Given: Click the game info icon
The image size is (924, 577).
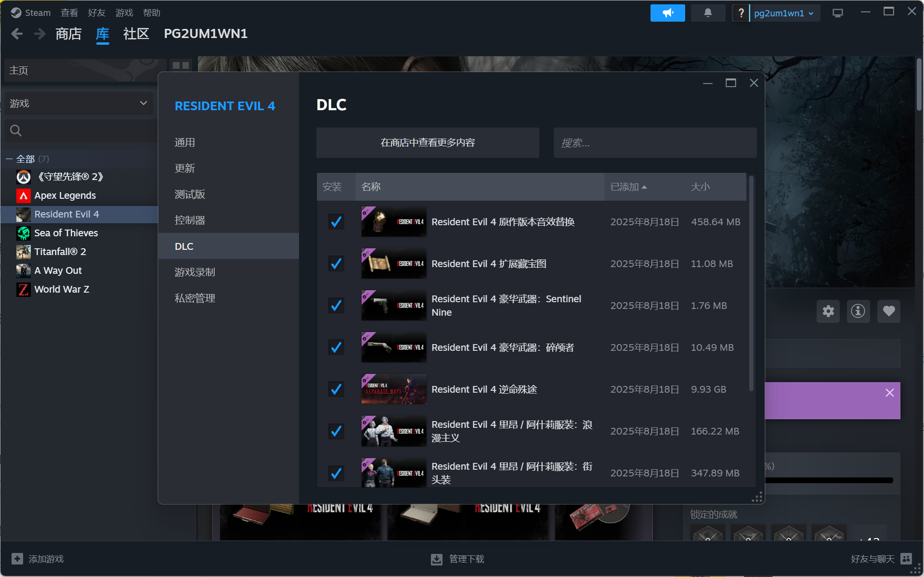Looking at the screenshot, I should [858, 311].
